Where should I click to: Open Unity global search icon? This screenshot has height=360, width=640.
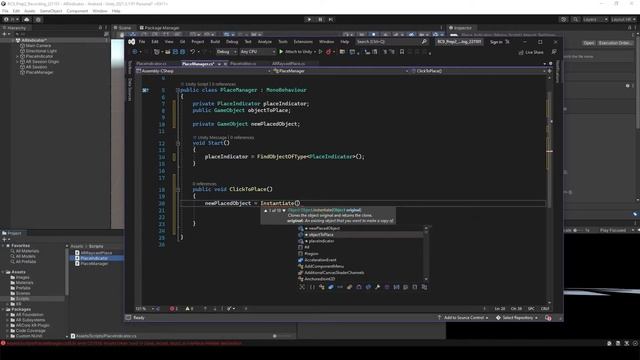575,19
